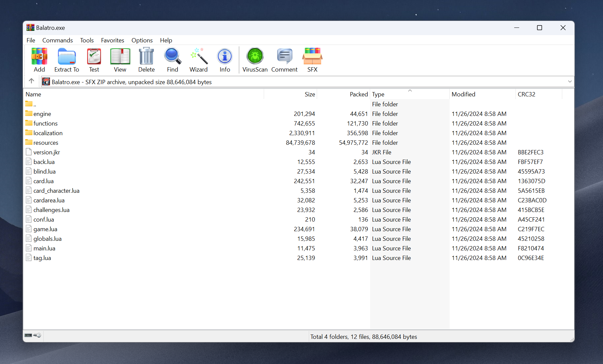Select the cardarea.lua file name
The width and height of the screenshot is (603, 364).
49,200
